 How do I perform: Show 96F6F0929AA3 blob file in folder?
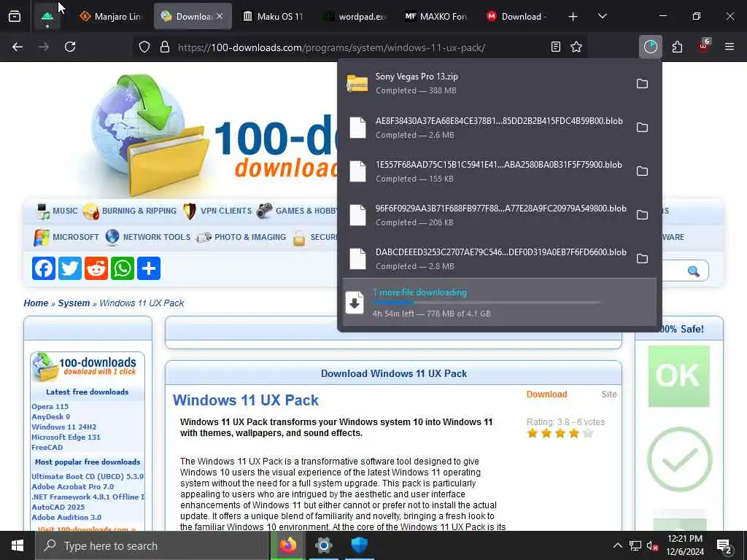click(642, 215)
